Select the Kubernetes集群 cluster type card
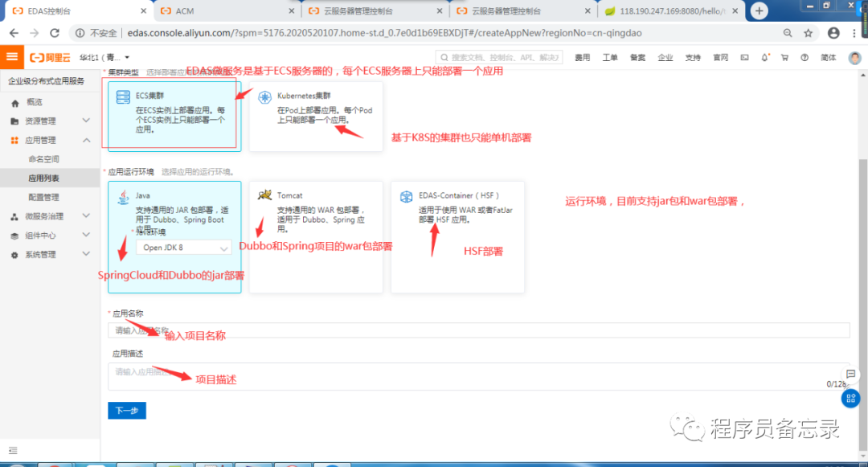The width and height of the screenshot is (868, 467). 316,117
